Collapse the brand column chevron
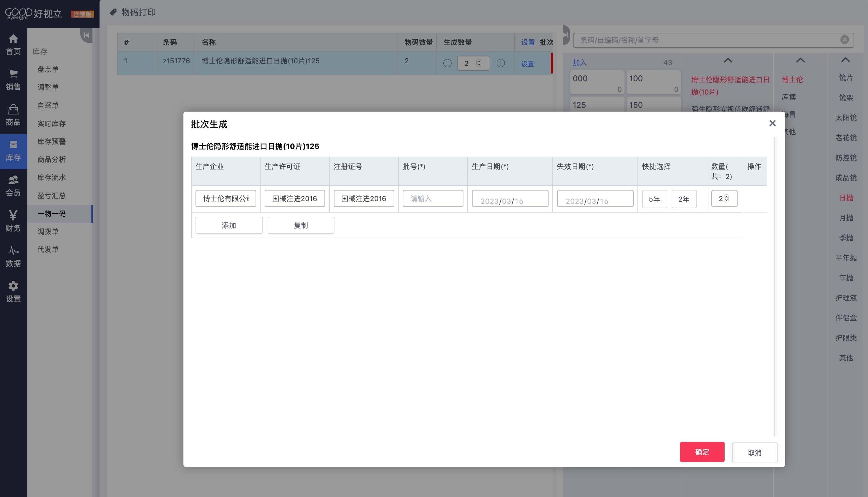Viewport: 868px width, 497px height. tap(800, 60)
